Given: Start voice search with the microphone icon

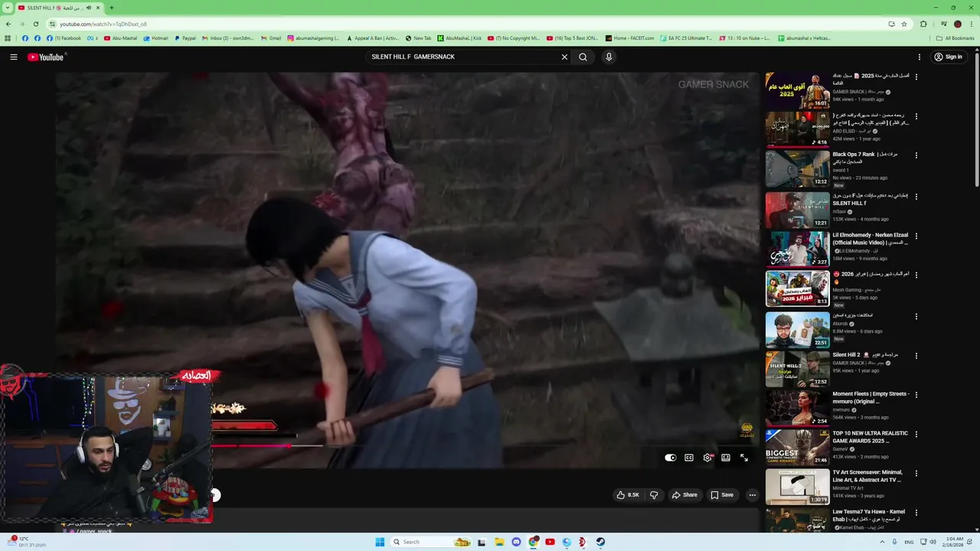Looking at the screenshot, I should [x=609, y=57].
